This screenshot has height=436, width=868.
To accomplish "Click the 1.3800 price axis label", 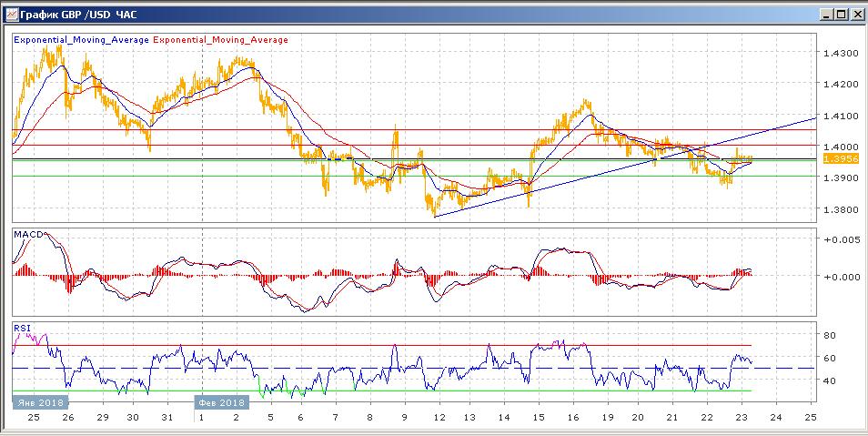I will click(838, 209).
